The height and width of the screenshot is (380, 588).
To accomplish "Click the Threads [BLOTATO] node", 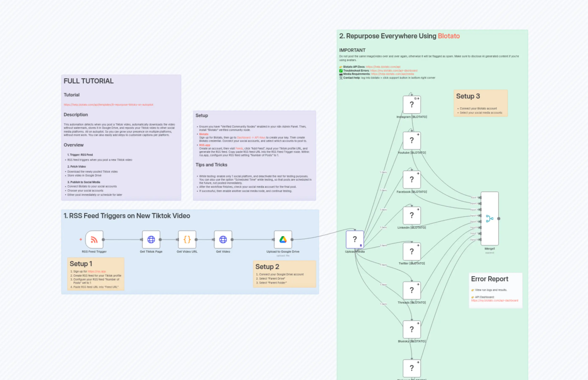I will pos(412,290).
